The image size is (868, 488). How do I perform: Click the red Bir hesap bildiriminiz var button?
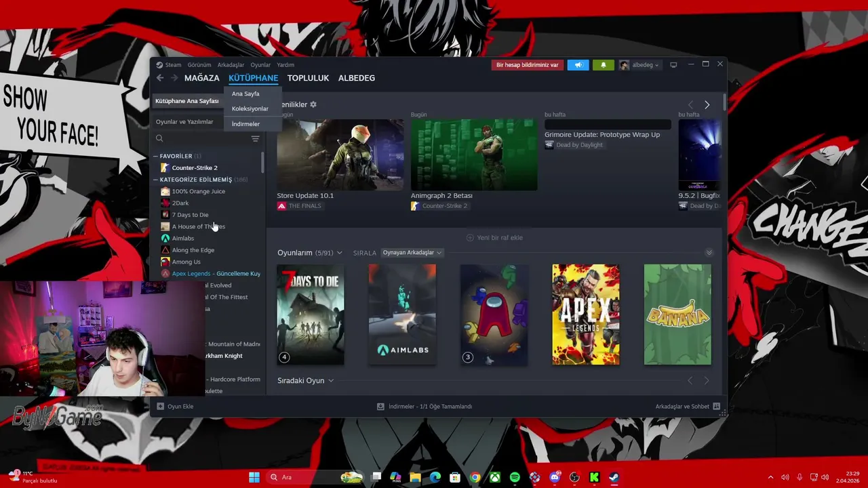click(528, 65)
